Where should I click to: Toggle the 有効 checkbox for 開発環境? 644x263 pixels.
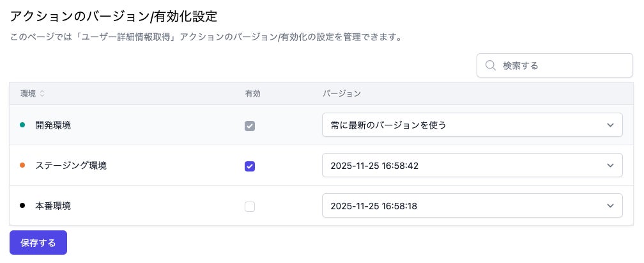pyautogui.click(x=250, y=126)
